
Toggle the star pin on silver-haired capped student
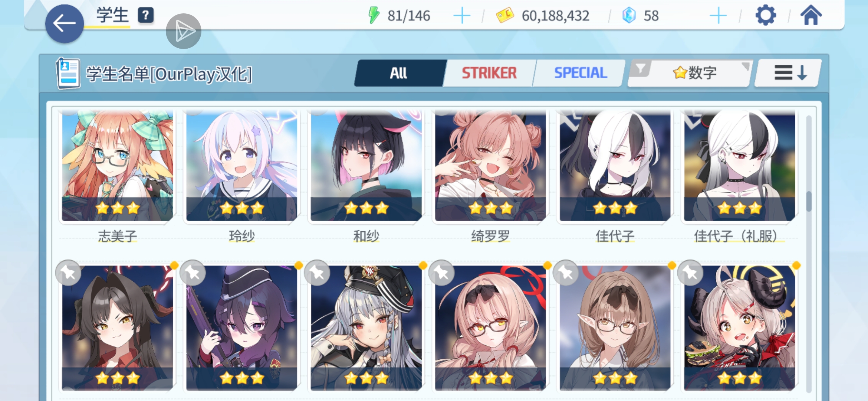coord(317,273)
